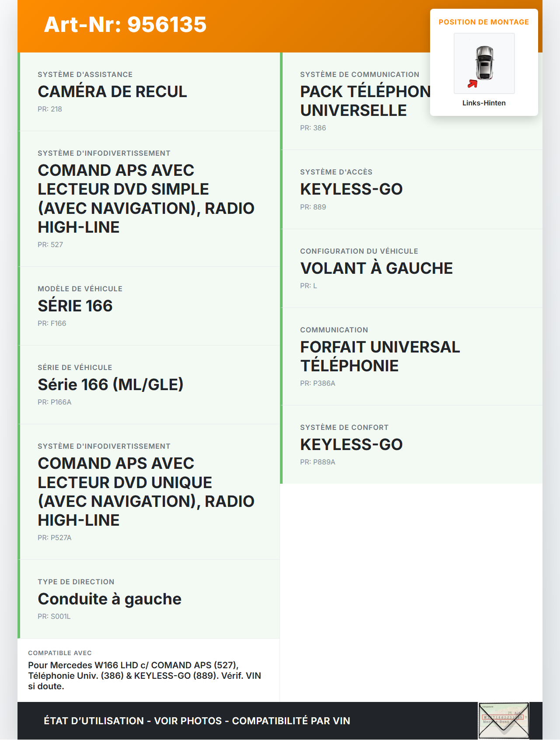The image size is (560, 740).
Task: Click the Art-Nr: 956135 header title
Action: point(125,24)
